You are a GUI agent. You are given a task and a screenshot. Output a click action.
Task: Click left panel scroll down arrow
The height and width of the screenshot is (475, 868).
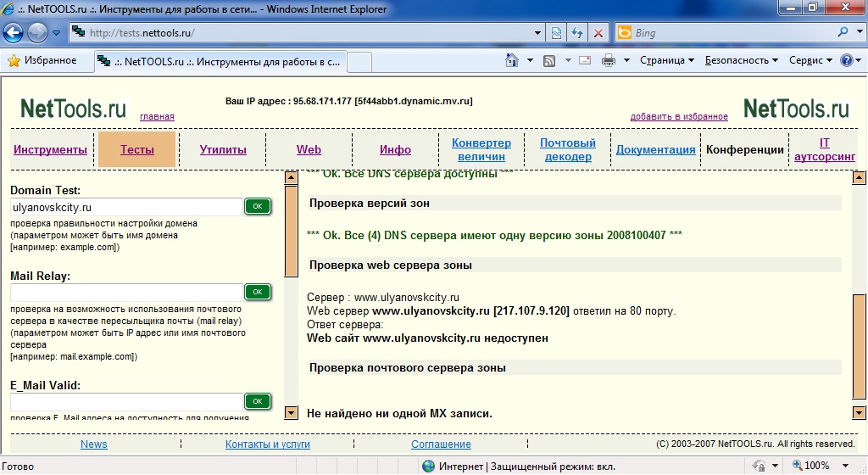click(x=292, y=412)
